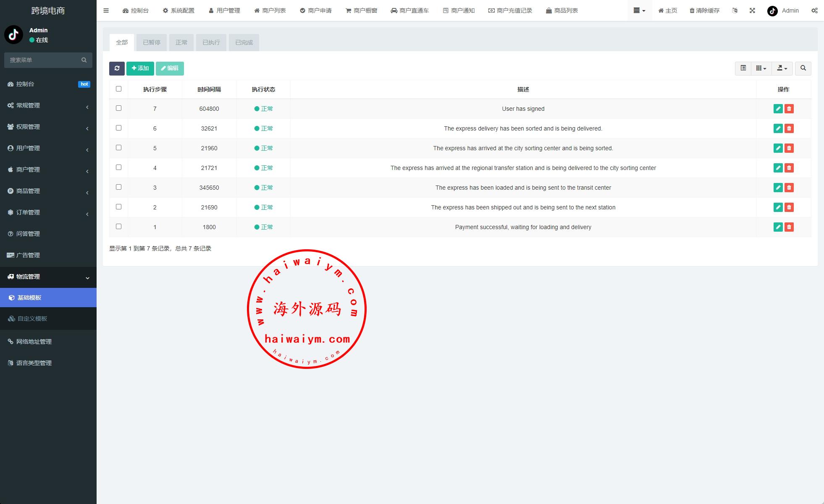Viewport: 824px width, 504px height.
Task: Open the top-right settings gears icon
Action: coord(814,10)
